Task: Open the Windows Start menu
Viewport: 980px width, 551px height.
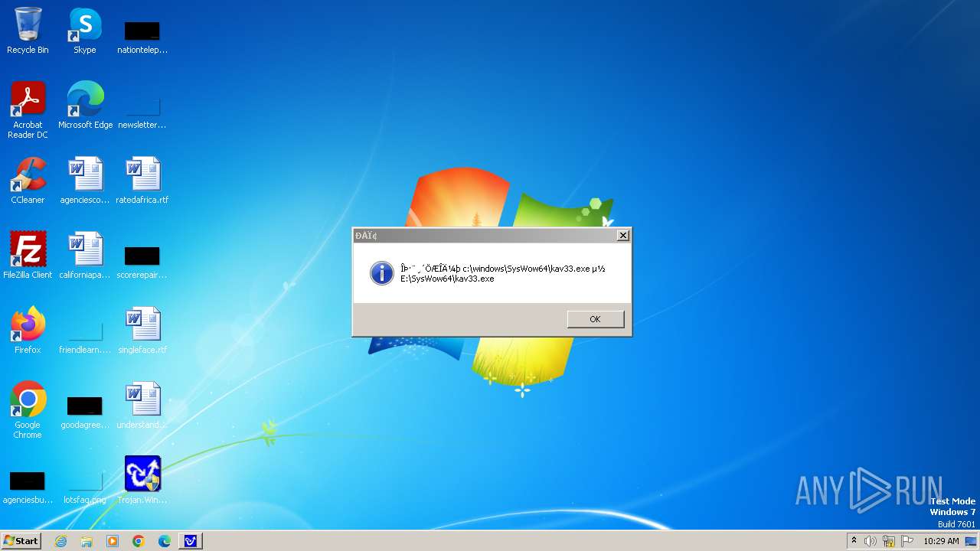Action: (x=21, y=541)
